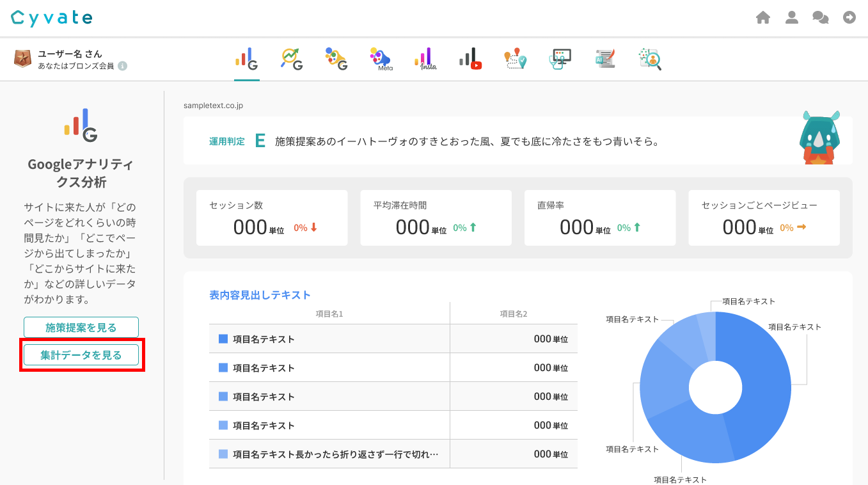Open the stethoscope monitor diagnosis icon

(x=560, y=59)
